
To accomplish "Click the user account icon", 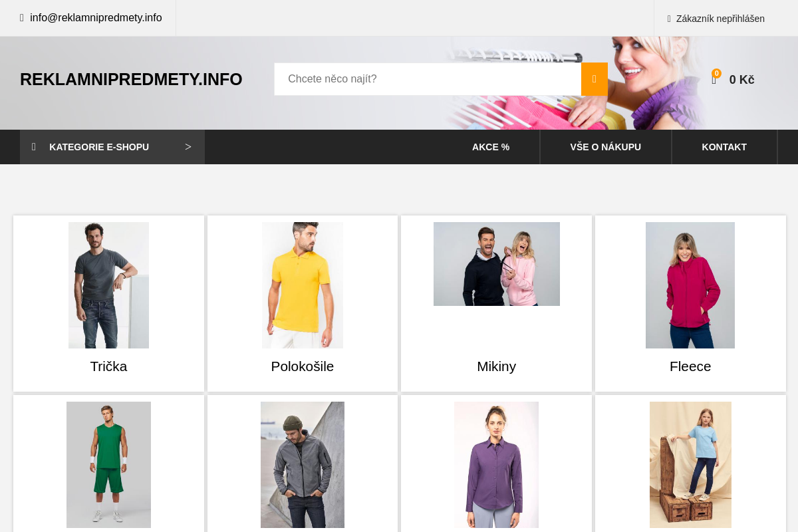I will click(669, 19).
